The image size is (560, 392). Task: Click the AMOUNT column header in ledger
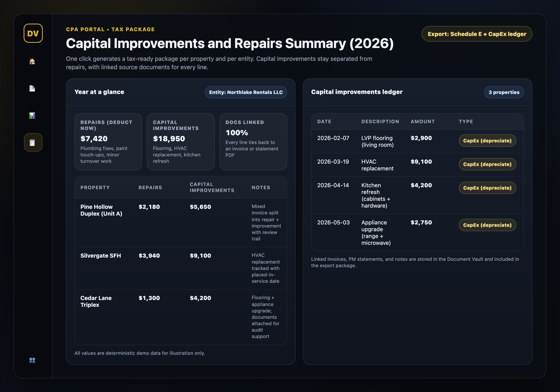(x=422, y=121)
